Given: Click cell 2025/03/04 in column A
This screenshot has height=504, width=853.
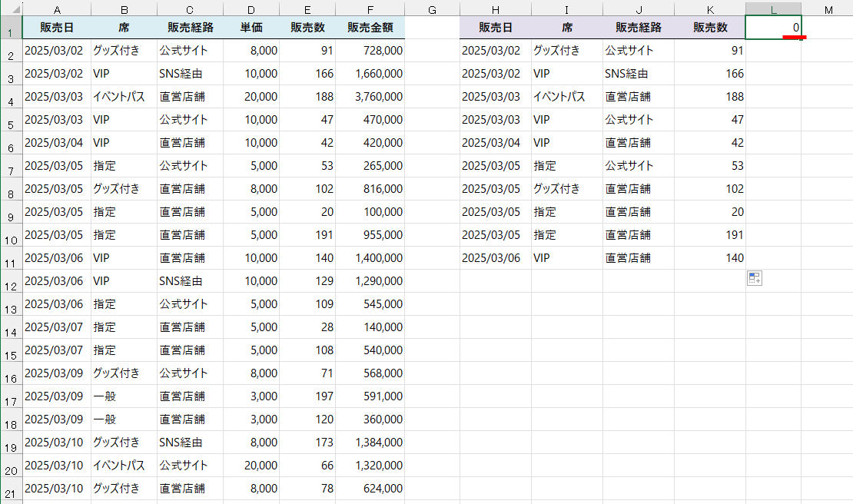Looking at the screenshot, I should [57, 143].
